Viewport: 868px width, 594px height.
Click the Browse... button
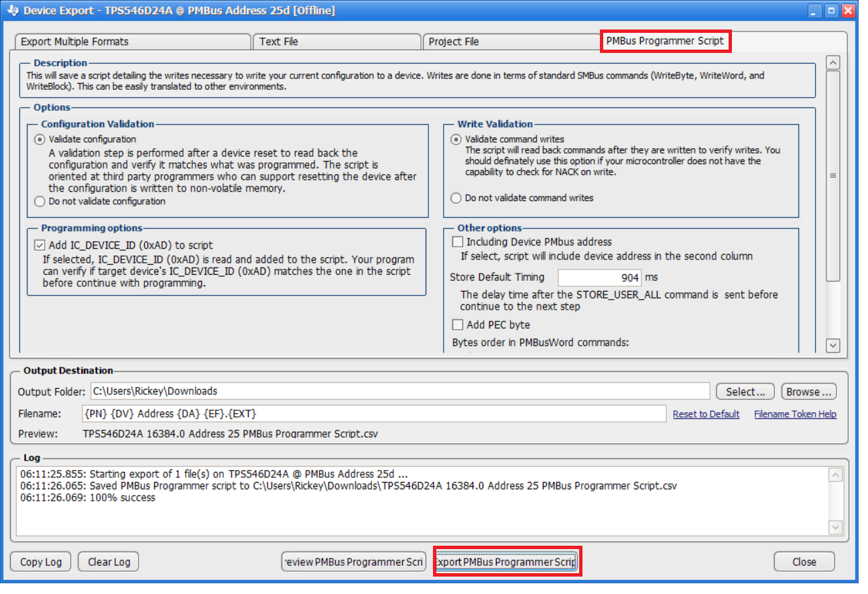[x=809, y=392]
